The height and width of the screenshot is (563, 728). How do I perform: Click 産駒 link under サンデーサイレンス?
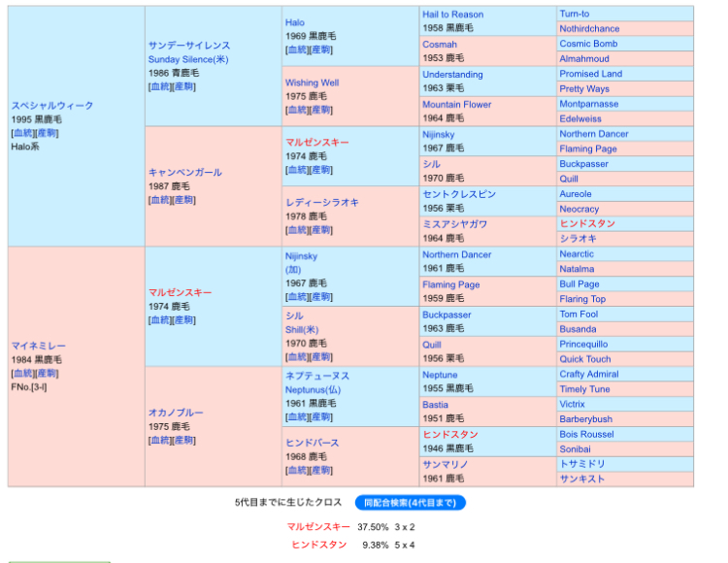pos(184,87)
